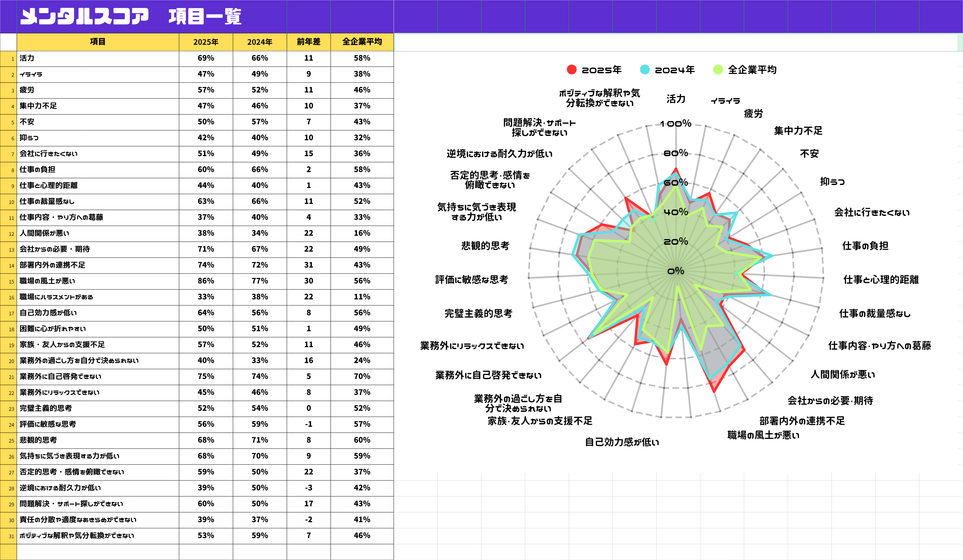The height and width of the screenshot is (560, 963).
Task: Click -3 前年差 value for 逆境における耐久力が低い
Action: point(309,488)
